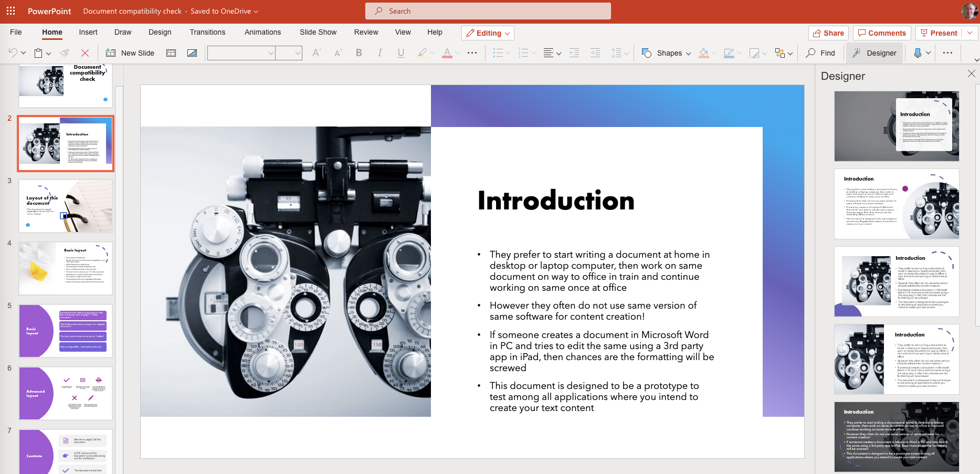The image size is (980, 474).
Task: Open the font name combo box
Action: 241,52
